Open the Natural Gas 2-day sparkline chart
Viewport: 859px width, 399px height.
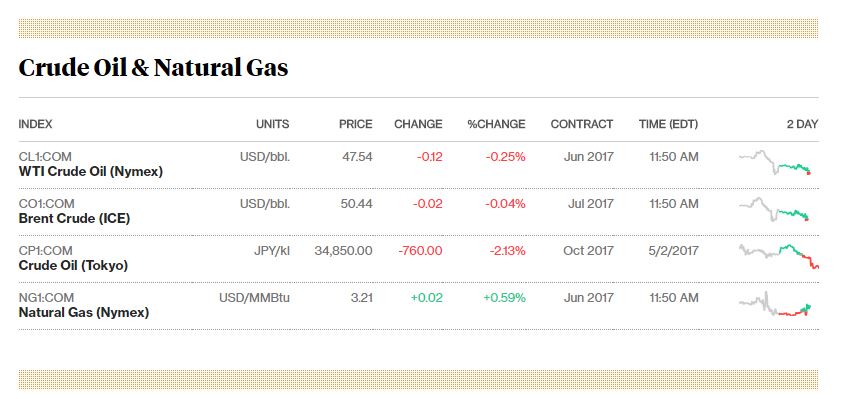pos(775,304)
